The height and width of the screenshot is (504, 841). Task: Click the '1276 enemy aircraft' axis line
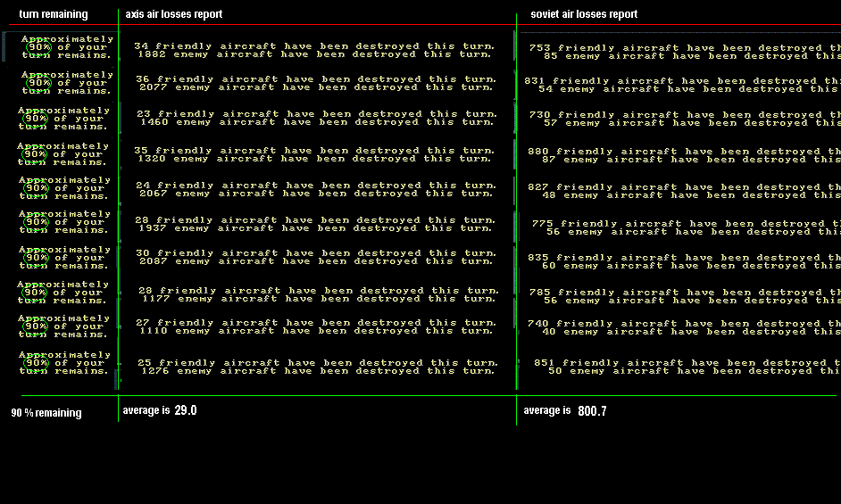point(318,371)
